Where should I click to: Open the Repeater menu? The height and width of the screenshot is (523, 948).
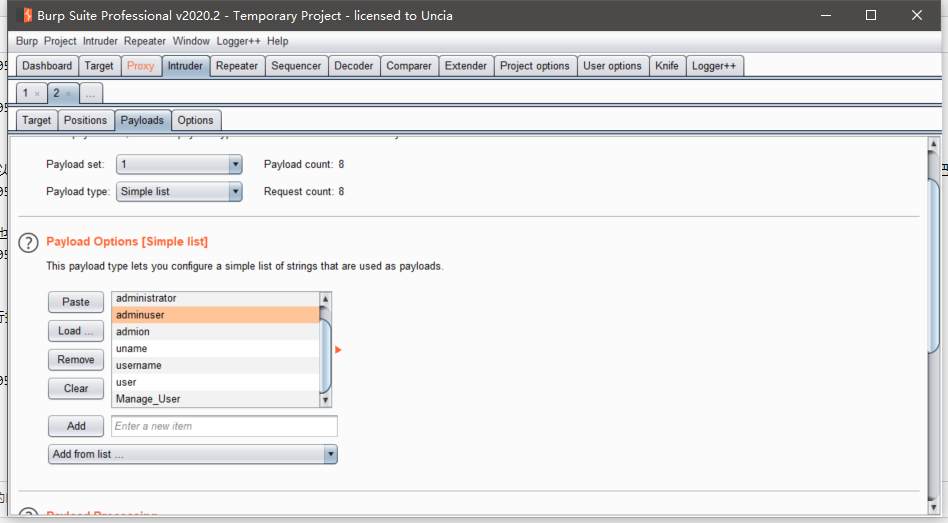144,41
